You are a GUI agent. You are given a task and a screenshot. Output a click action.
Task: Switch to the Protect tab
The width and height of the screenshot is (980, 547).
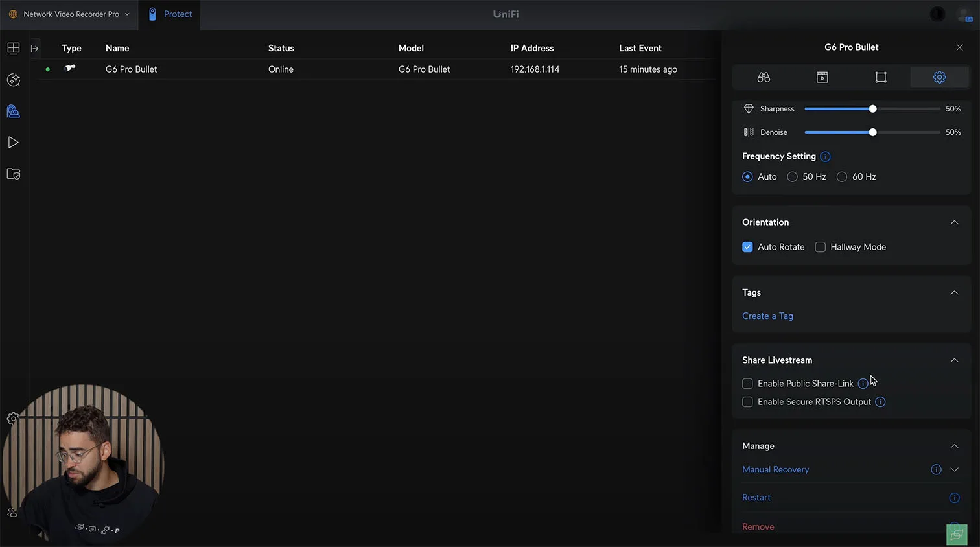[170, 14]
